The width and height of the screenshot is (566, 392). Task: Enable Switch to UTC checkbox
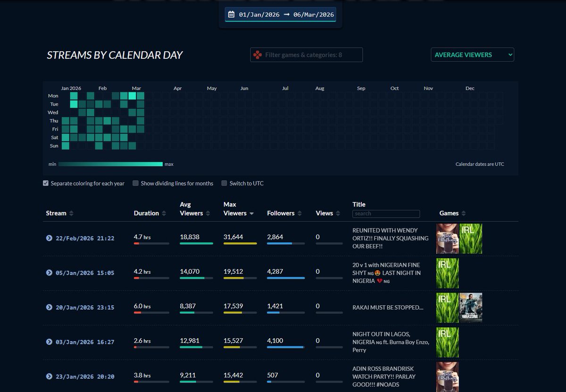click(x=225, y=183)
